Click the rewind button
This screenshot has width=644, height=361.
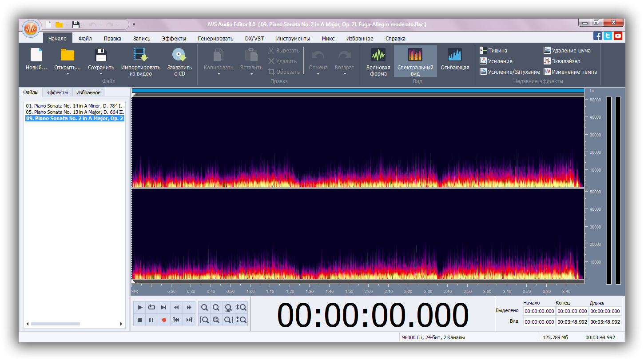click(176, 307)
